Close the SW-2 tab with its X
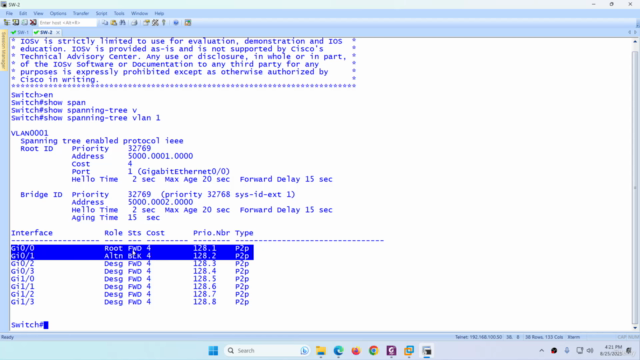 coord(58,32)
